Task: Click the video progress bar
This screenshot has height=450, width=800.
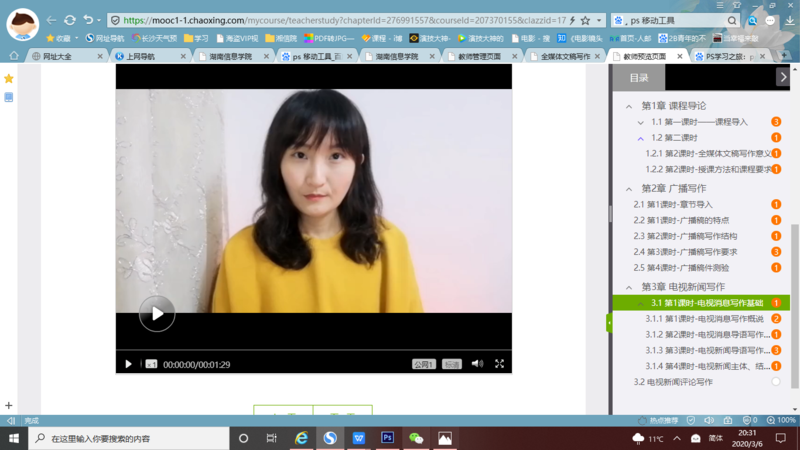Action: point(314,351)
